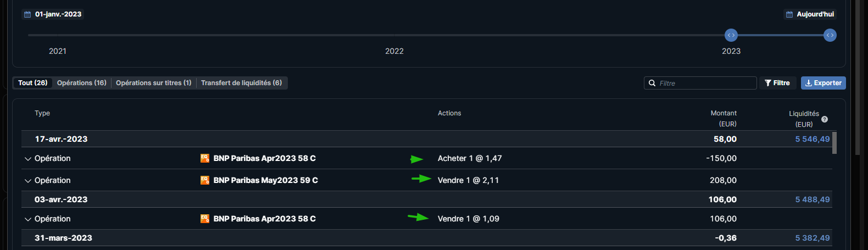The height and width of the screenshot is (250, 868).
Task: Click the calendar icon beside Aujourd'hui
Action: (x=789, y=14)
